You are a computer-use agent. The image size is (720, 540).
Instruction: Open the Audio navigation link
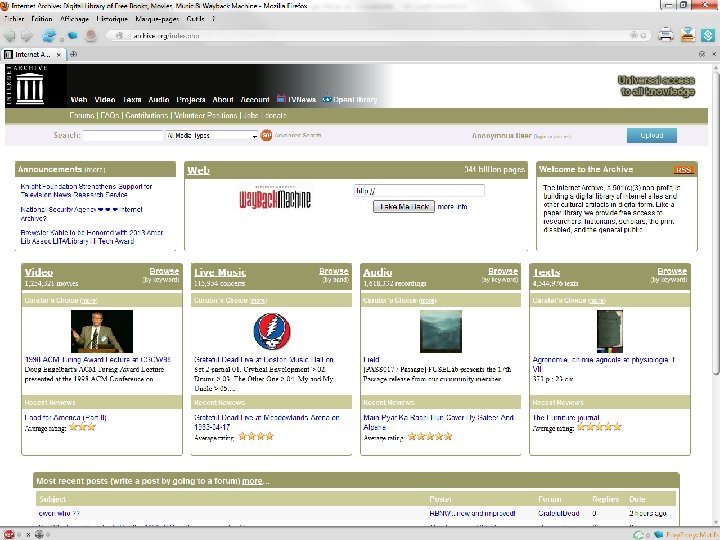[159, 100]
